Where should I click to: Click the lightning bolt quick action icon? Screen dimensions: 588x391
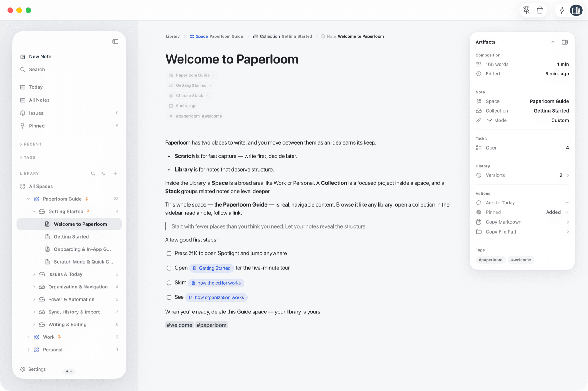tap(562, 11)
